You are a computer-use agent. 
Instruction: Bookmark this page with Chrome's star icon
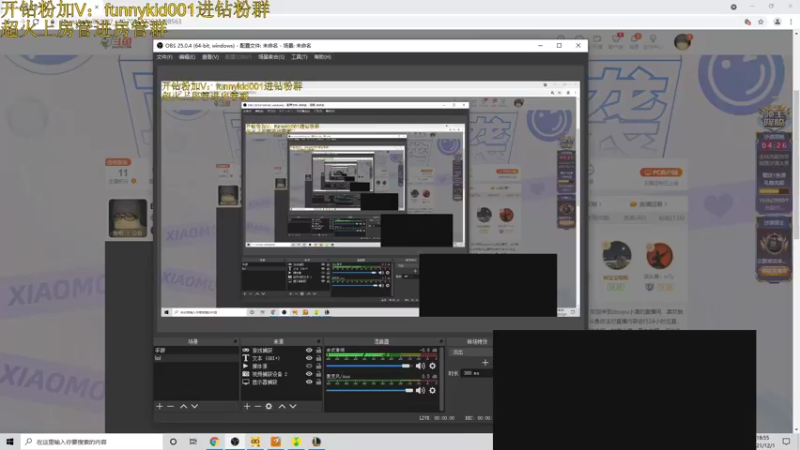pyautogui.click(x=761, y=22)
